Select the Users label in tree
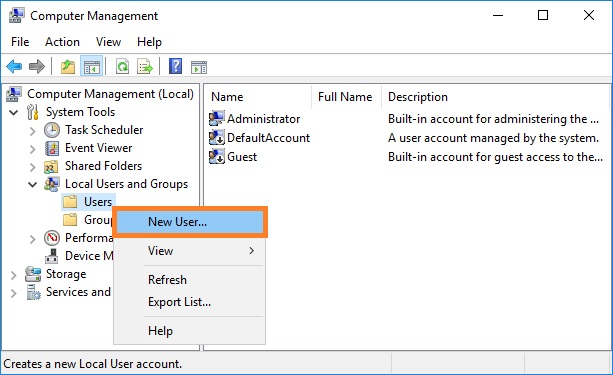The image size is (613, 375). tap(98, 202)
